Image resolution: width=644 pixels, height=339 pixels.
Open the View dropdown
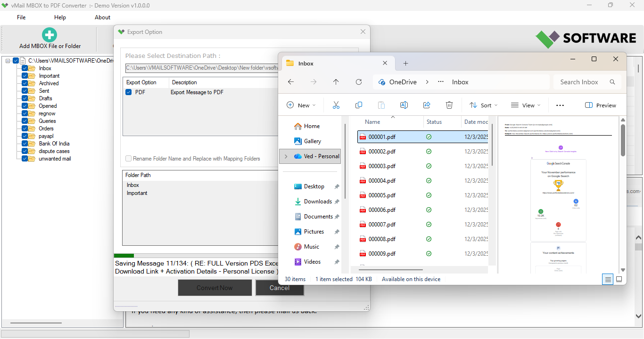[x=525, y=105]
